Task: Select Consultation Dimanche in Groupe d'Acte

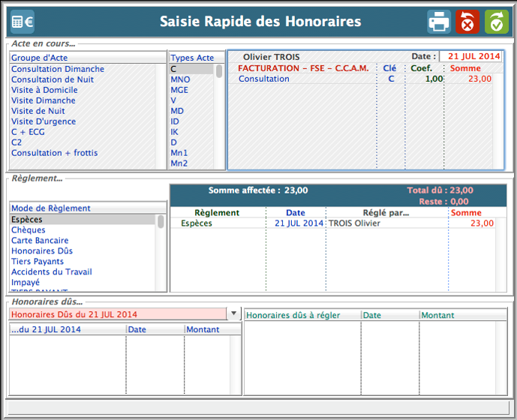Action: click(58, 69)
